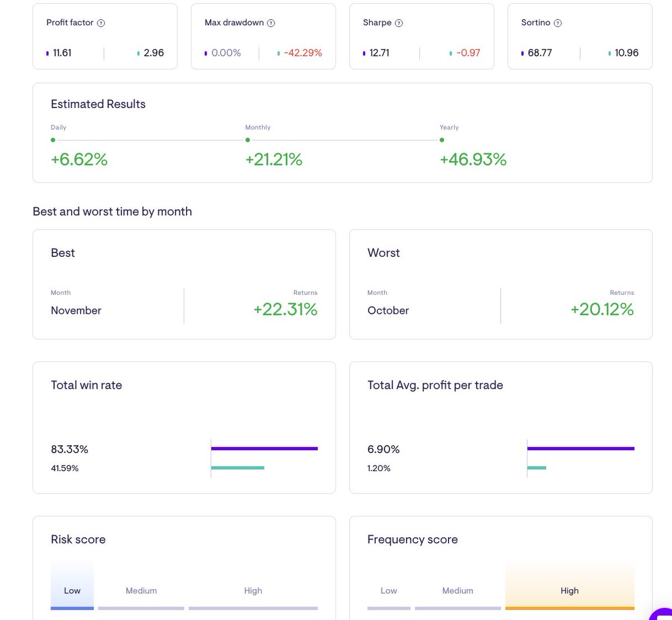Select the High risk score segment
Screen dimensions: 672x620
pos(253,591)
